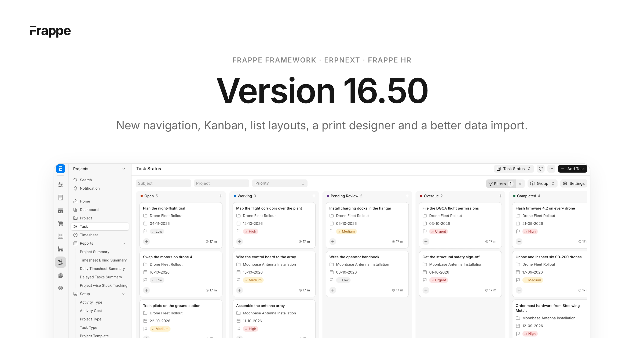
Task: Open the Group by dropdown
Action: [x=542, y=183]
